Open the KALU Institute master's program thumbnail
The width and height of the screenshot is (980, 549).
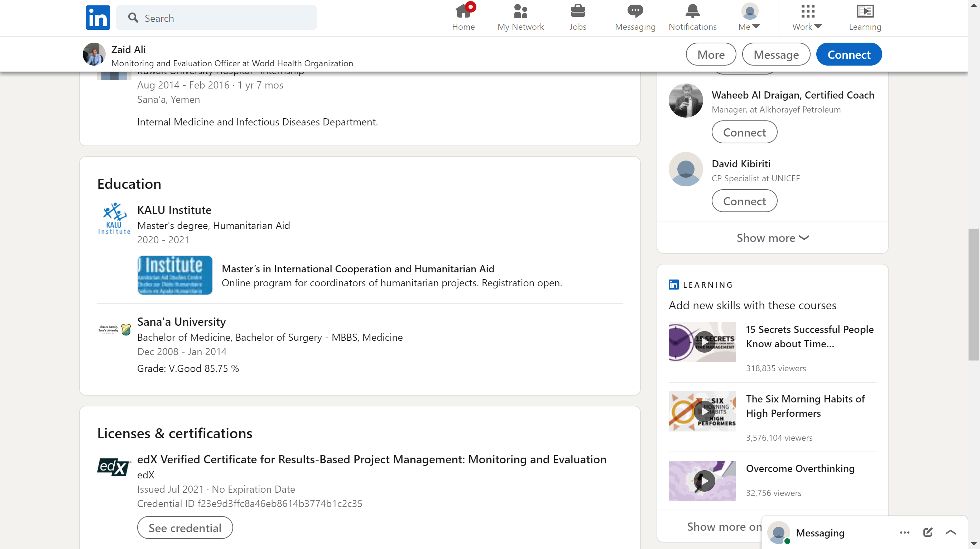click(175, 275)
